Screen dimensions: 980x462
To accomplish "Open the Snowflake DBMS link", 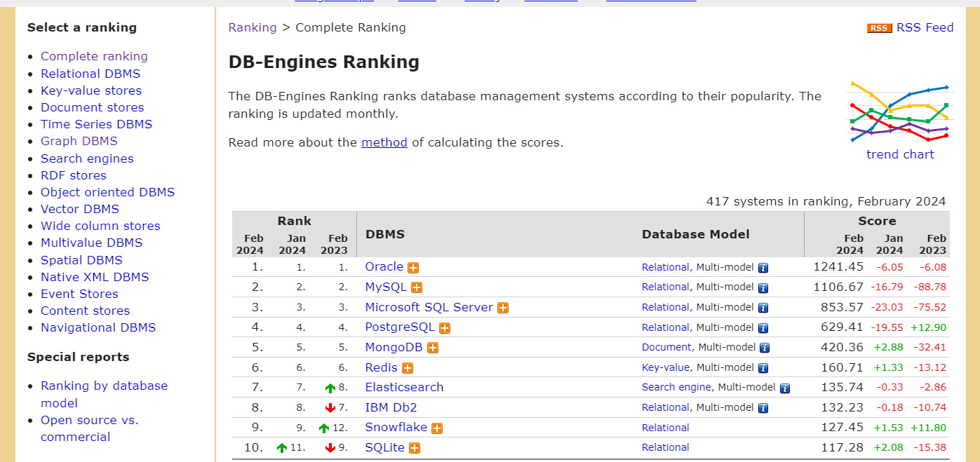I will 396,428.
